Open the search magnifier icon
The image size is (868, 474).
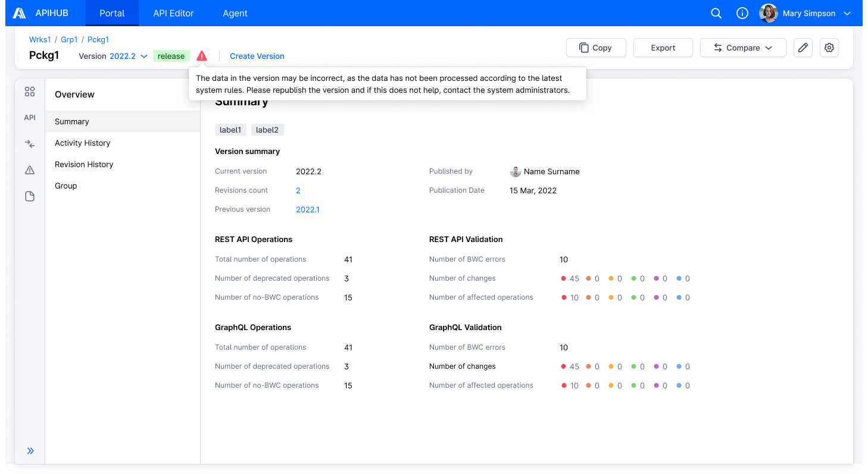[x=717, y=13]
